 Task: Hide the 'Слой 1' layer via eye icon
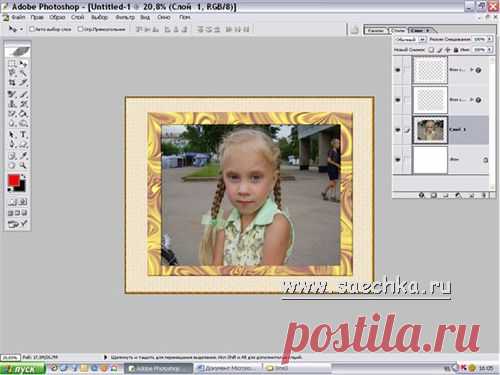point(398,130)
